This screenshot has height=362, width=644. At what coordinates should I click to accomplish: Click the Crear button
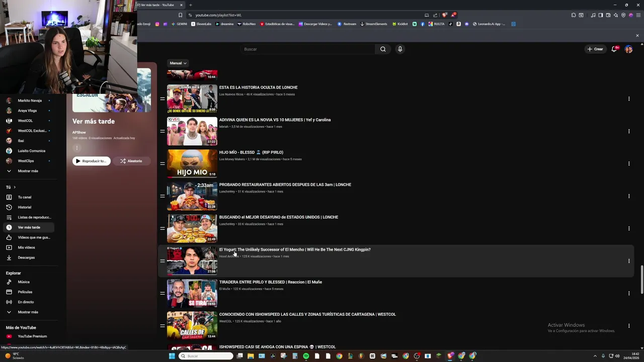pyautogui.click(x=595, y=49)
